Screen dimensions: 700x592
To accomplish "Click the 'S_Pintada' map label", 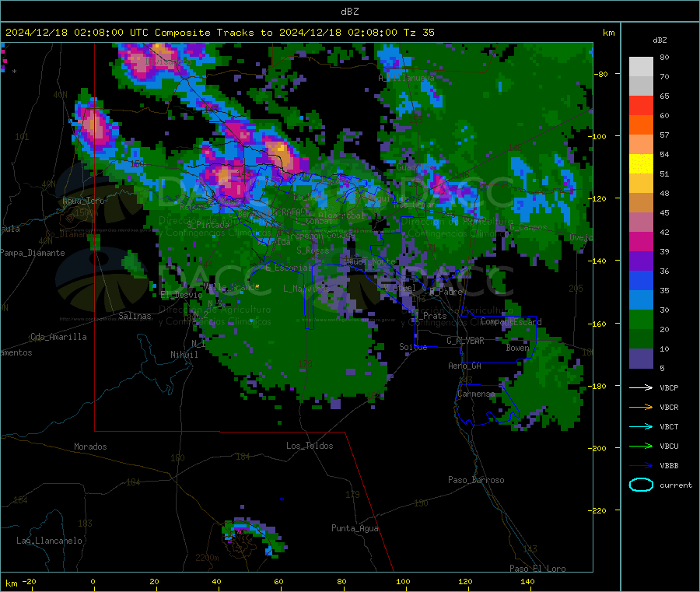I will (x=208, y=225).
